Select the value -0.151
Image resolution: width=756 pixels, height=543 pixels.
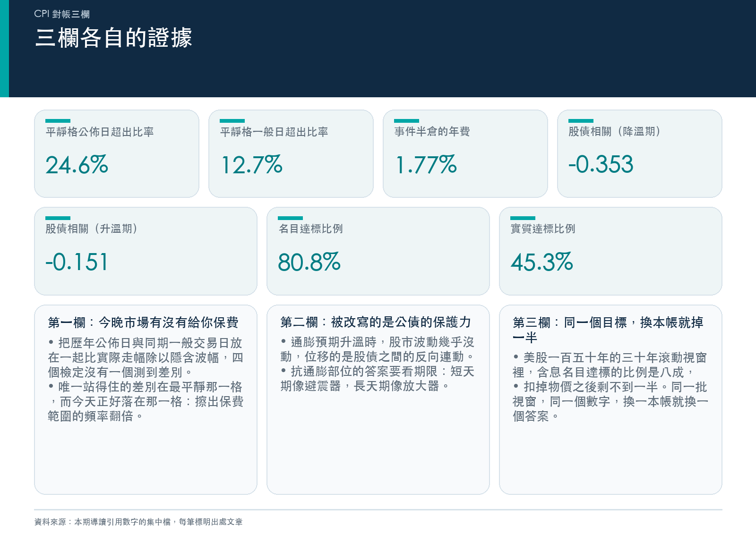[77, 262]
